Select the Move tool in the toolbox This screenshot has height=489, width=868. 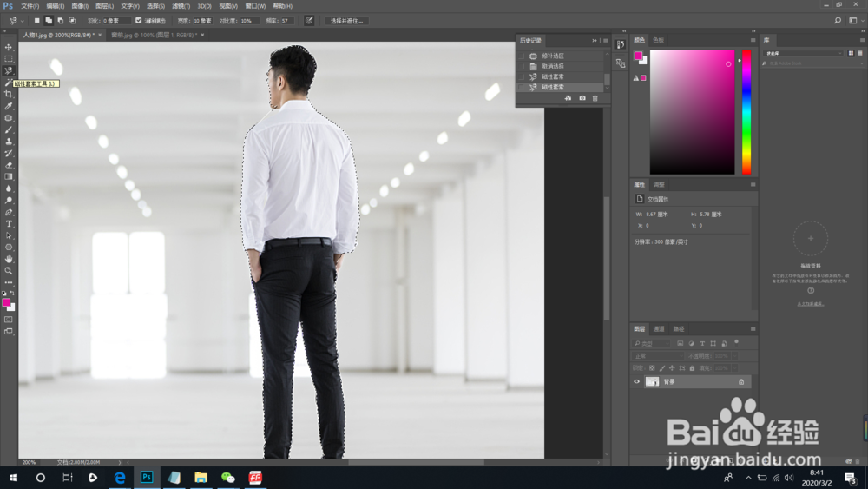pos(9,47)
